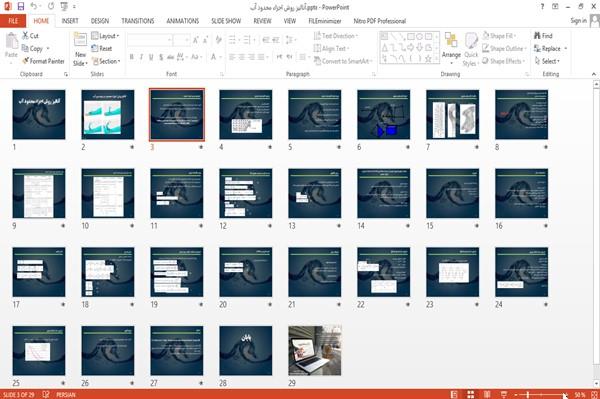600x399 pixels.
Task: Click the Redo icon in the title bar
Action: click(x=51, y=7)
